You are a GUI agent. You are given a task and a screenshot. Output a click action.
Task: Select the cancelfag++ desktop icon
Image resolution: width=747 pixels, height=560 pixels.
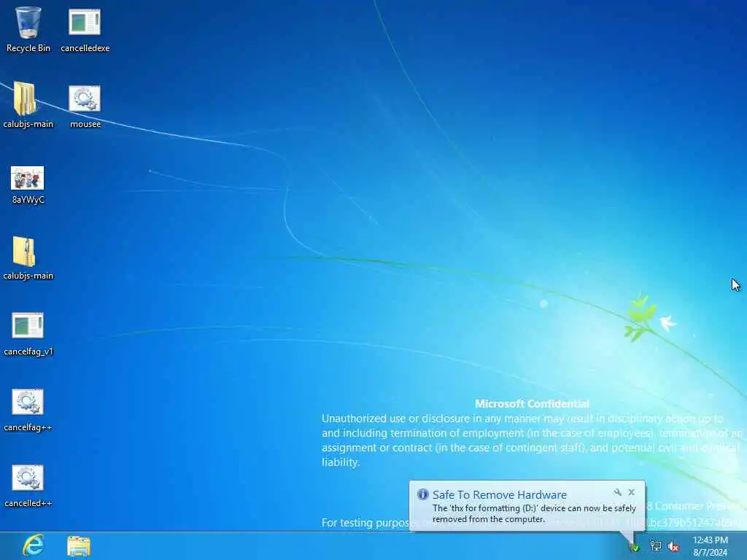click(x=28, y=410)
